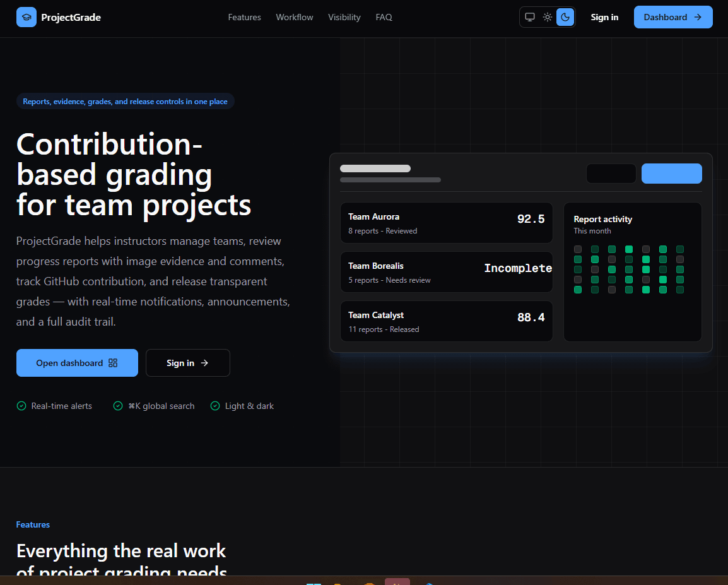Click the 88.4 score value

pyautogui.click(x=531, y=317)
